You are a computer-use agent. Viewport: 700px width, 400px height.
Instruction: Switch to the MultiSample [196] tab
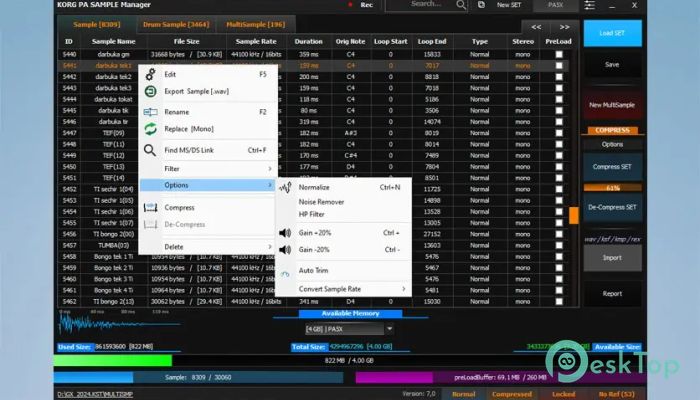(255, 25)
